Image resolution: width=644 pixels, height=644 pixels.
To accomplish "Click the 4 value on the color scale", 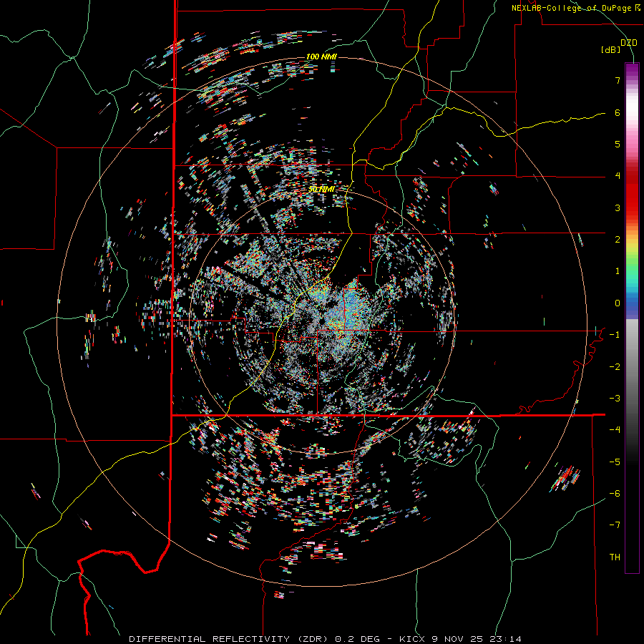I will (618, 176).
